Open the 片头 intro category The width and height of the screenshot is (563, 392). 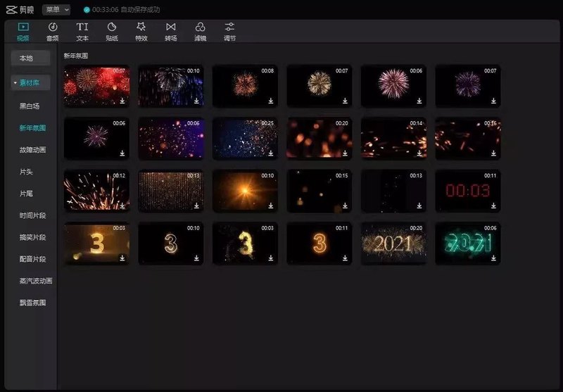click(x=26, y=172)
